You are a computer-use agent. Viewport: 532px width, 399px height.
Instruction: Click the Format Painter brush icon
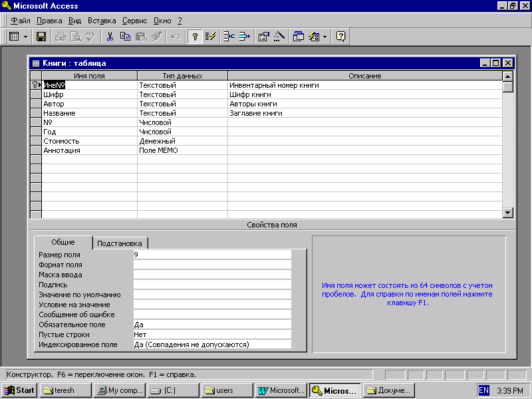click(x=156, y=37)
